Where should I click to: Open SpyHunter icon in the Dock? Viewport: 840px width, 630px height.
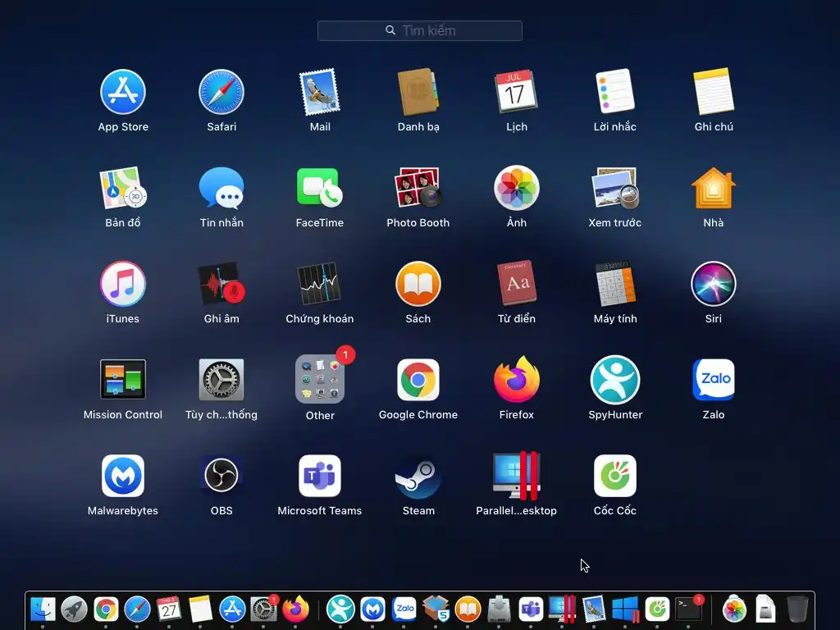[x=340, y=609]
